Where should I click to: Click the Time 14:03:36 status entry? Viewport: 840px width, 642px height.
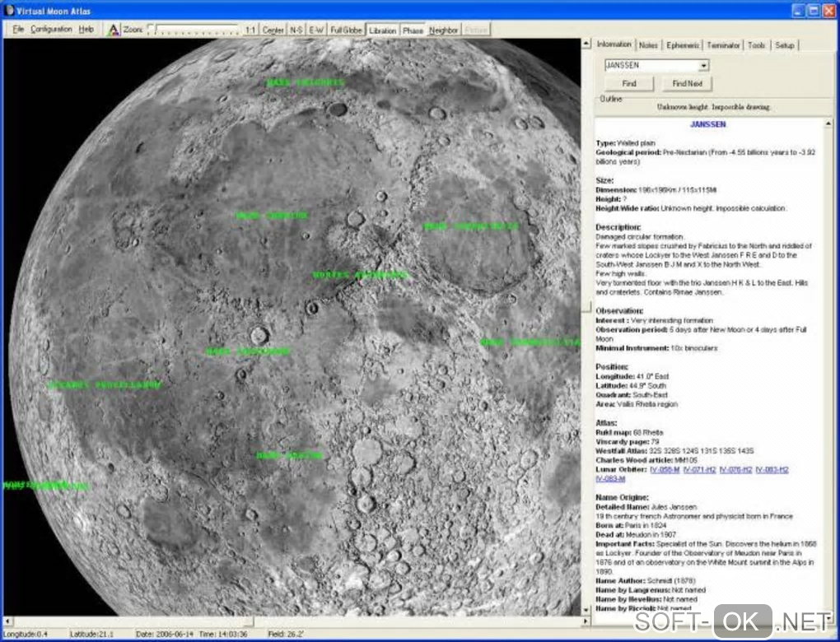(x=223, y=634)
